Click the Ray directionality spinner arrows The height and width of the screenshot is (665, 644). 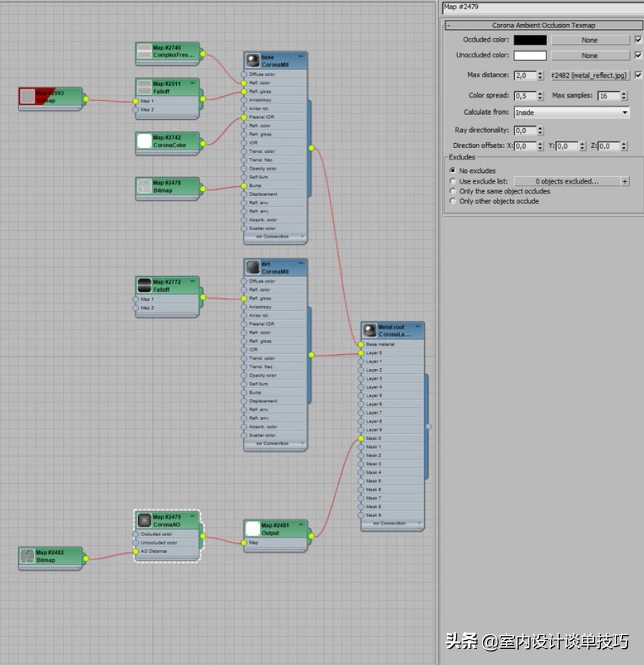coord(540,130)
